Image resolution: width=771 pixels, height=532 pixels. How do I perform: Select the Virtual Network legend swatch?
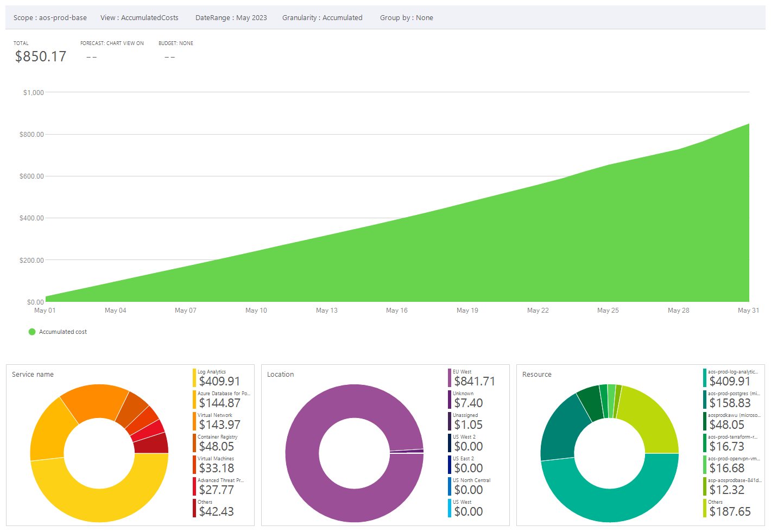[194, 421]
